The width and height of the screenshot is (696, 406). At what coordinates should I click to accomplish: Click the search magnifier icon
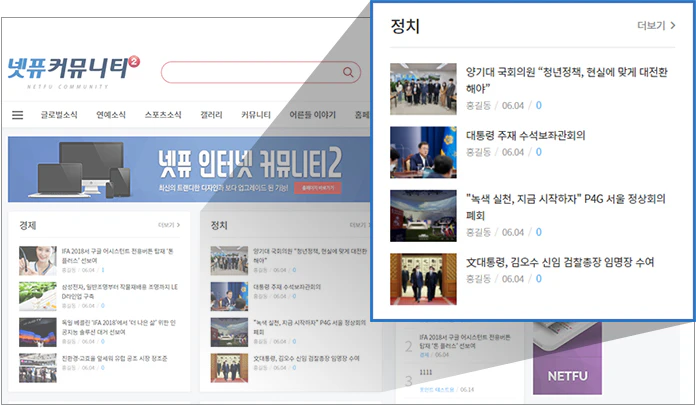[x=348, y=72]
